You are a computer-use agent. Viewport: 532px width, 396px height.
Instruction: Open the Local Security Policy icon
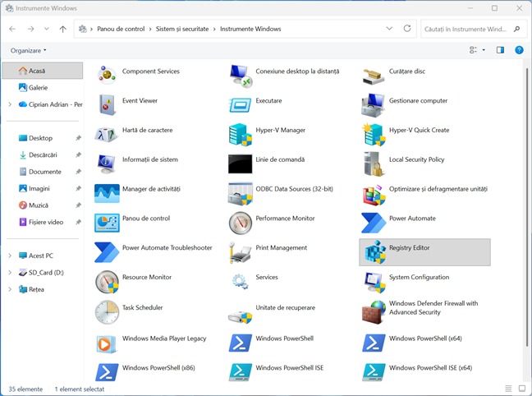pyautogui.click(x=374, y=164)
